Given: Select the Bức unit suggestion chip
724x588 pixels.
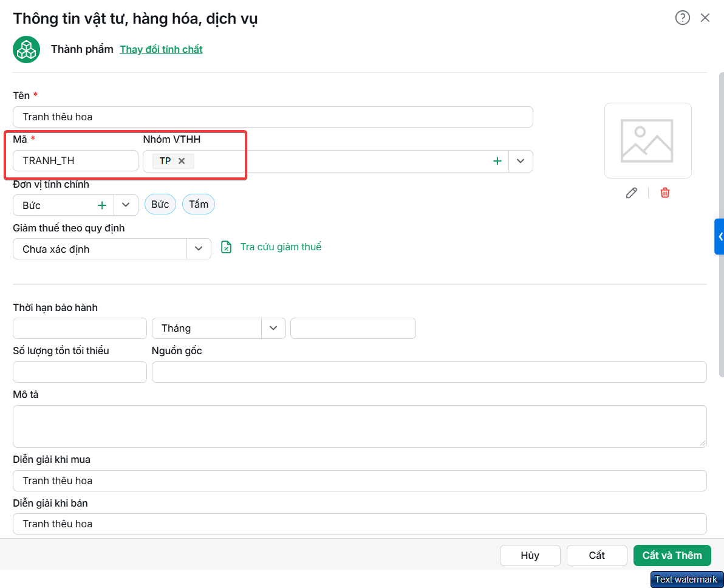Looking at the screenshot, I should point(160,204).
